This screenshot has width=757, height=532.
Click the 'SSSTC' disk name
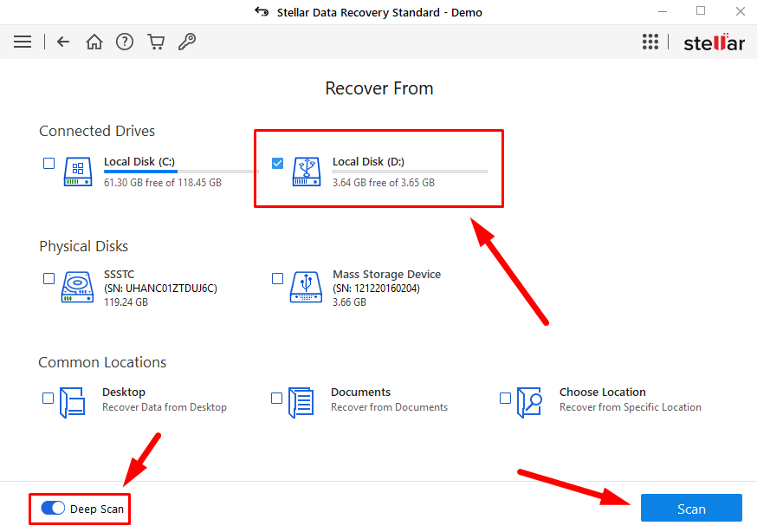[120, 274]
